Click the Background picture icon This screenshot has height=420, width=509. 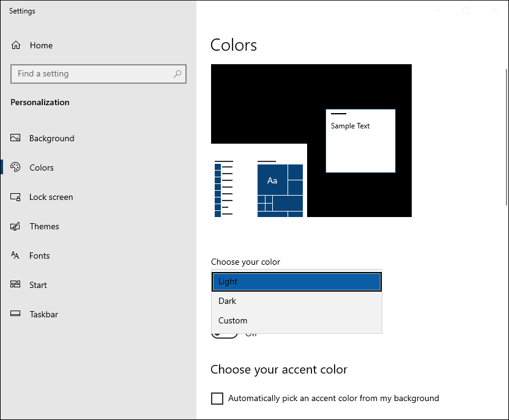[16, 138]
